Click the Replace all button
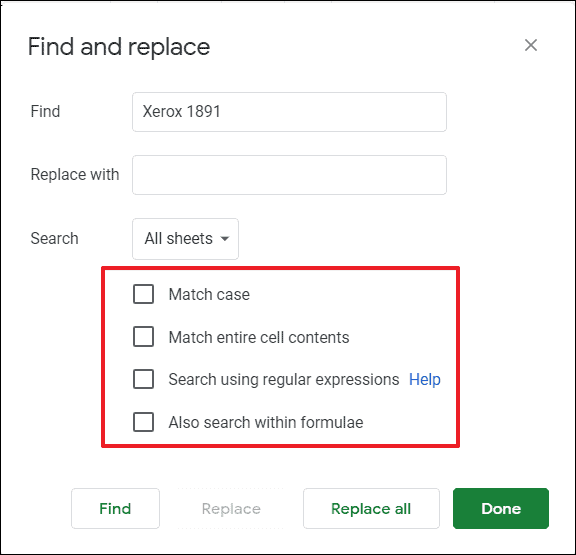Image resolution: width=576 pixels, height=555 pixels. (371, 509)
